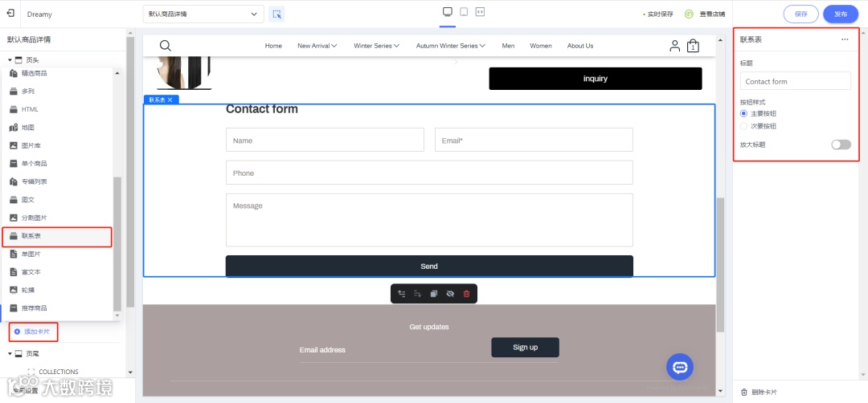The width and height of the screenshot is (868, 403).
Task: Click the 标题 Contact form title field
Action: coord(796,81)
